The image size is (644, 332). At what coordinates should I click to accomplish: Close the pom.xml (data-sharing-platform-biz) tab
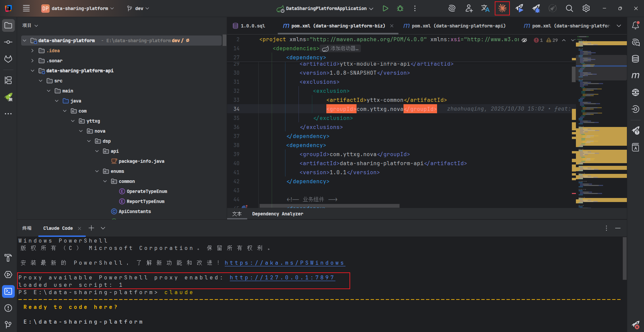point(392,26)
